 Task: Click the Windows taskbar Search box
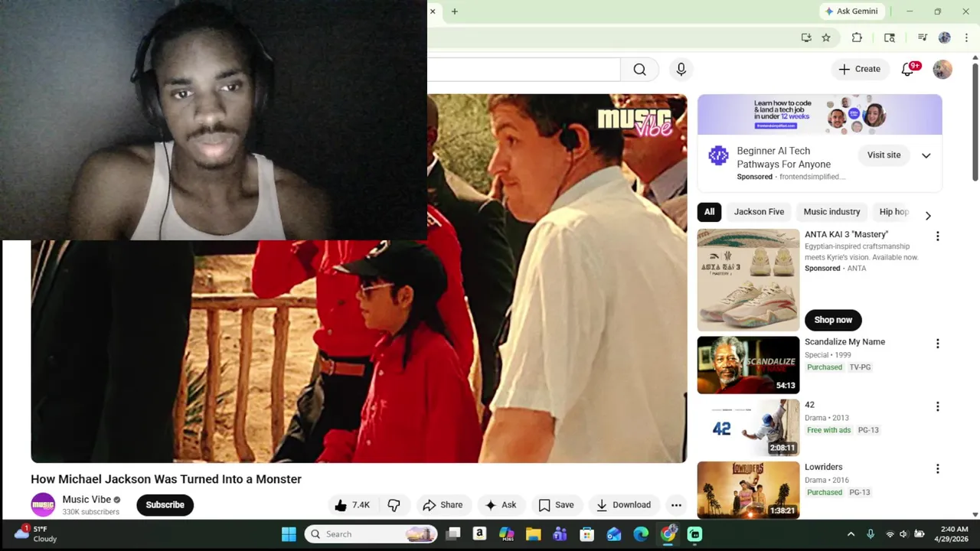coord(371,534)
